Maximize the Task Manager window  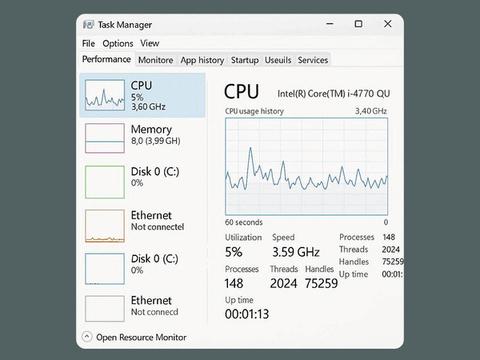(358, 24)
